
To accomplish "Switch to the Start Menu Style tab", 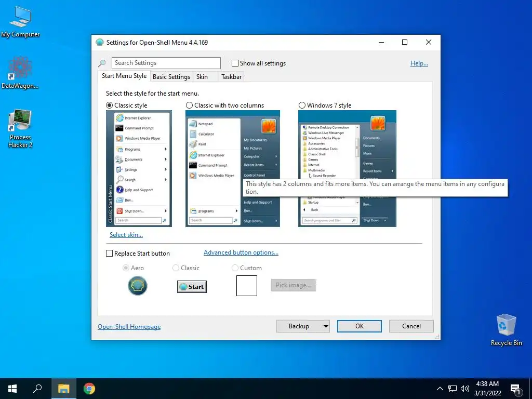I will click(124, 76).
